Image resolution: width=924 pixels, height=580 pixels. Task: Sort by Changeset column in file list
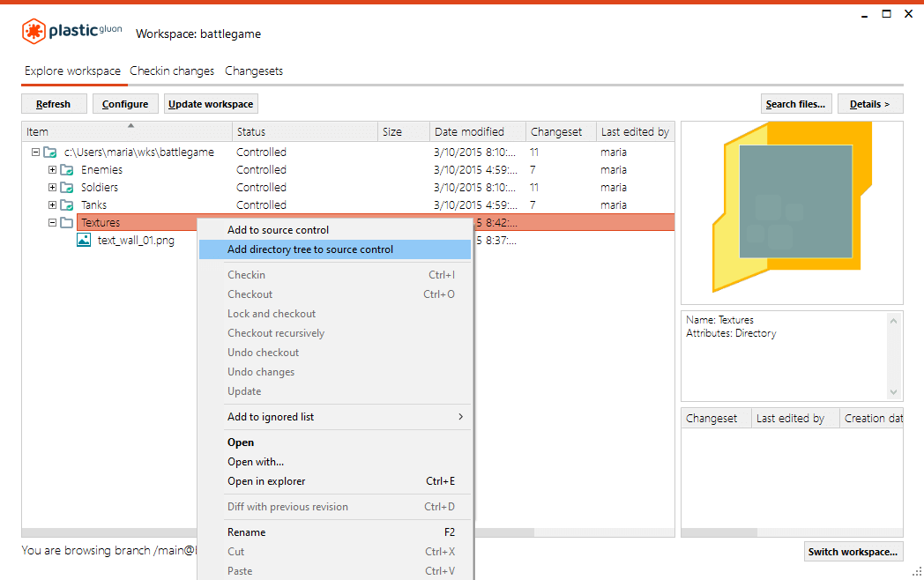click(561, 132)
